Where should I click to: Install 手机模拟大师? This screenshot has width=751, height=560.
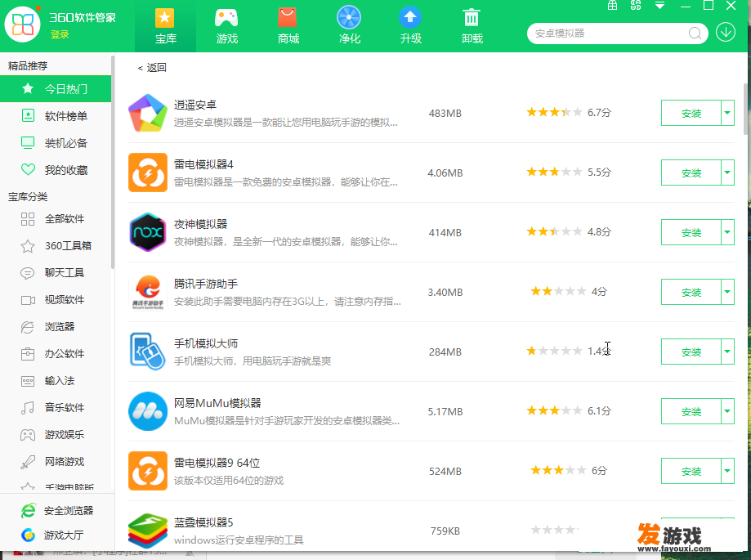coord(691,352)
